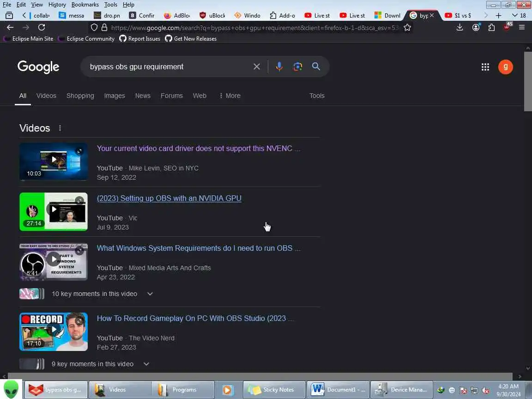Open the Tools search options
The image size is (532, 399).
pos(317,96)
